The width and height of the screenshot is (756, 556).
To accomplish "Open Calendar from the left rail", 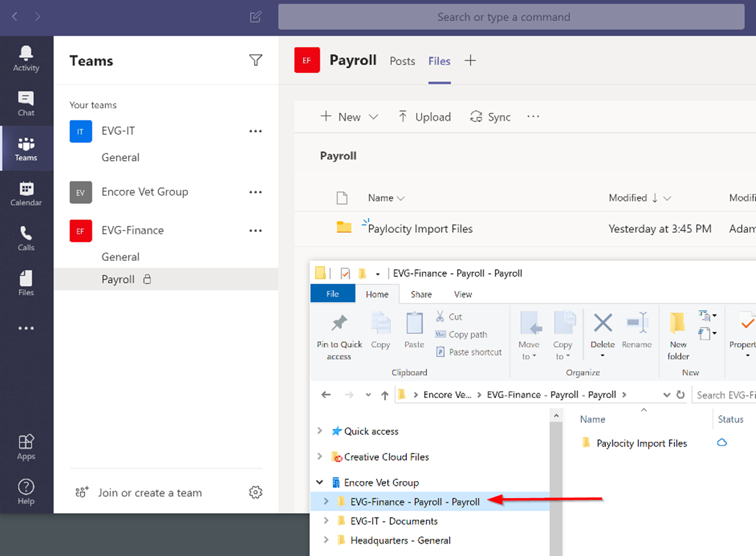I will pyautogui.click(x=26, y=193).
